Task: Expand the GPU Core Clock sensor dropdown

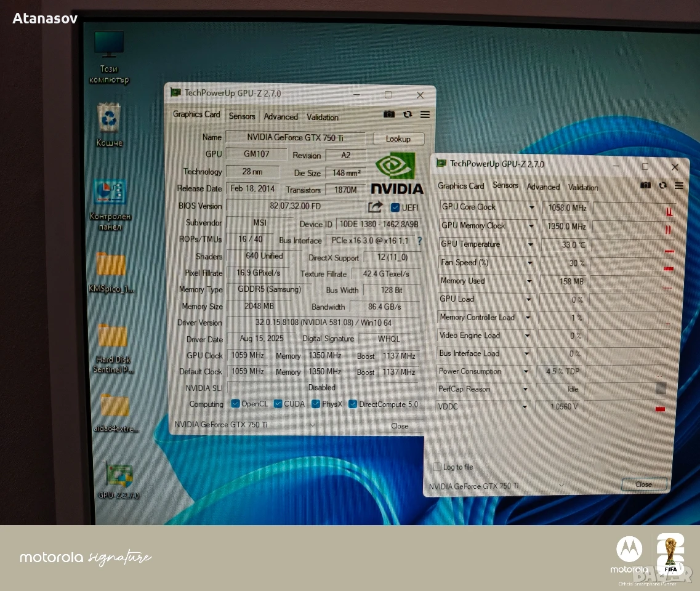Action: click(532, 207)
